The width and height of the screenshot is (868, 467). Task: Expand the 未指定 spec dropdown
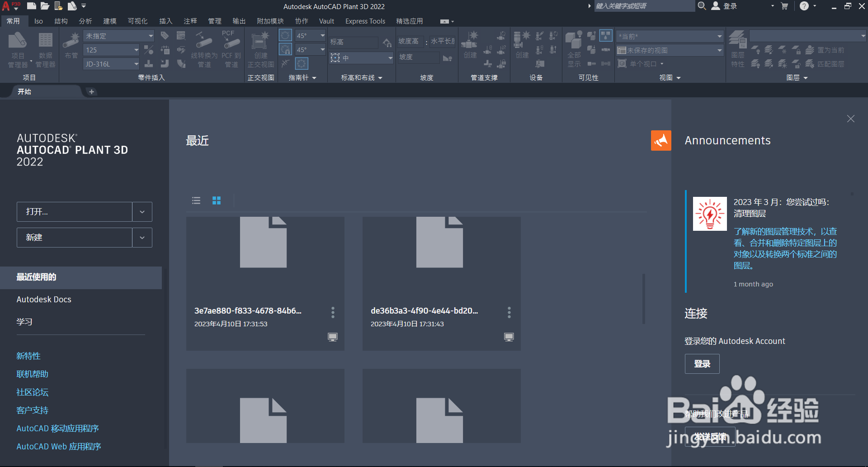coord(151,36)
